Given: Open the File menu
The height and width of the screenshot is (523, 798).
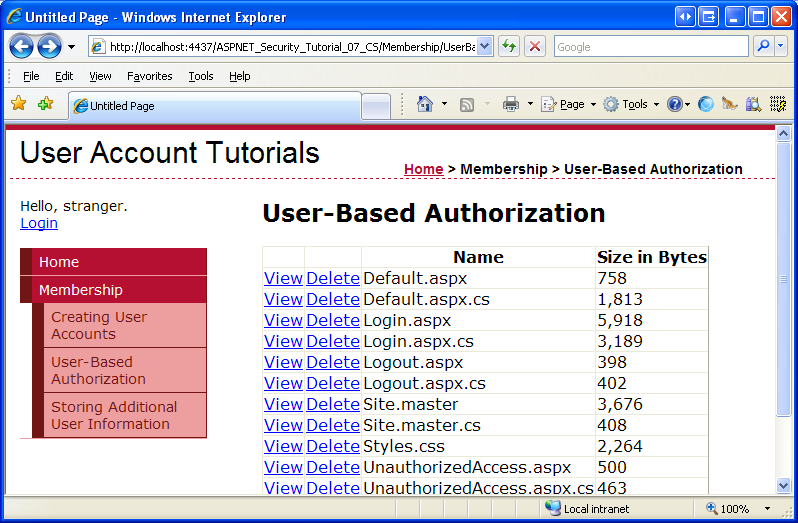Looking at the screenshot, I should click(31, 76).
